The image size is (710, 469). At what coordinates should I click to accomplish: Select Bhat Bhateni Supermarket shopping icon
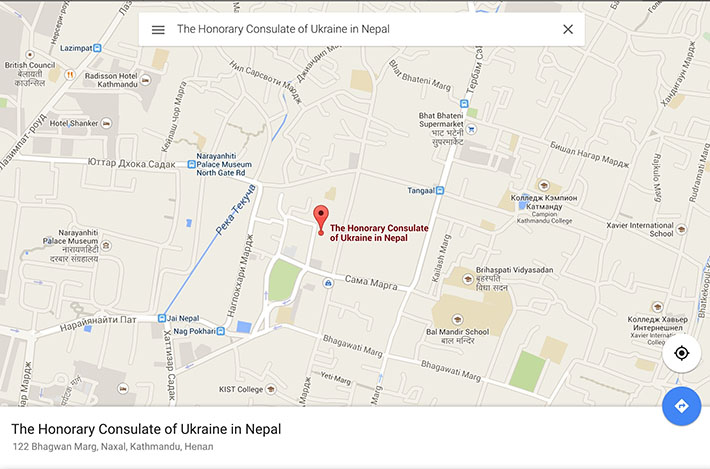[472, 129]
